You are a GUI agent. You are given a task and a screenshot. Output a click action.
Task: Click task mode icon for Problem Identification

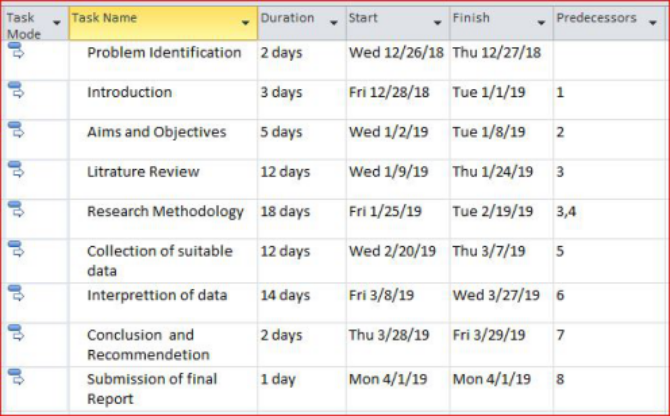pyautogui.click(x=16, y=50)
